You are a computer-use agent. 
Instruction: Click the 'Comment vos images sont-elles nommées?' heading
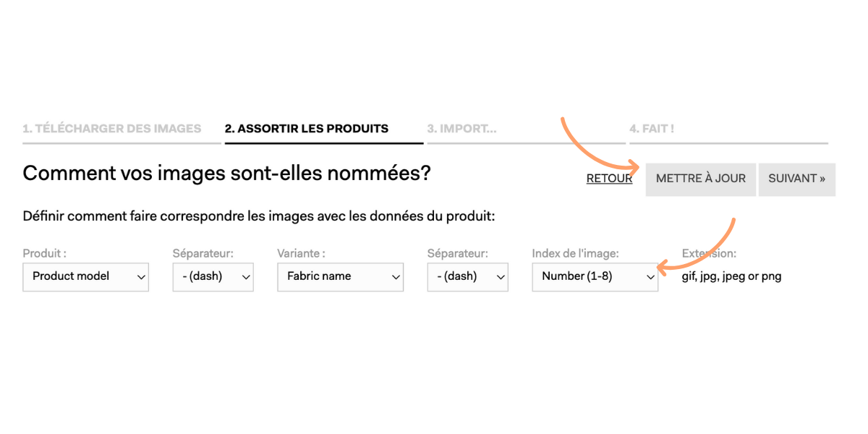226,174
